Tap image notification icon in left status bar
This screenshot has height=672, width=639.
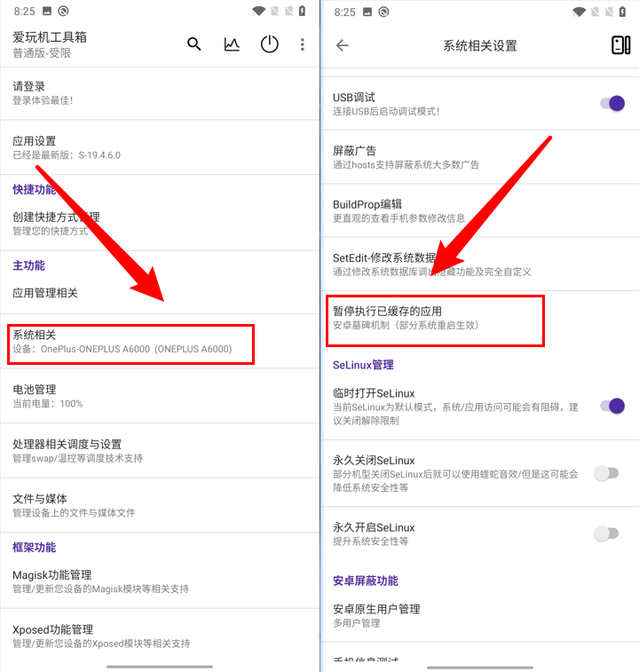(47, 12)
